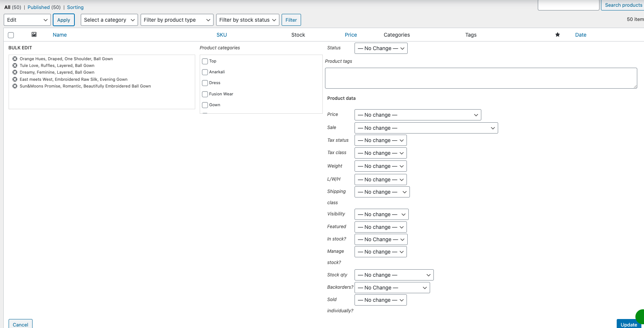The image size is (644, 328).
Task: Remove Sun&Moons Promise gown from bulk edit
Action: pyautogui.click(x=15, y=86)
